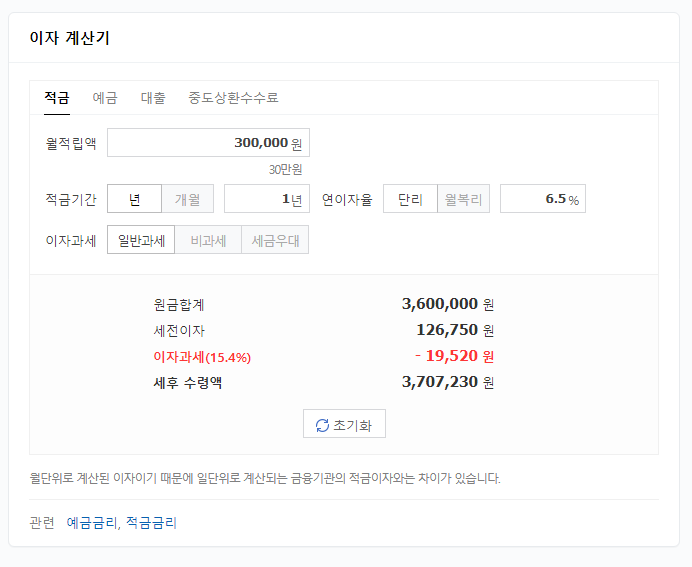This screenshot has height=567, width=692.
Task: Click the 6.5% interest rate field
Action: click(x=543, y=199)
